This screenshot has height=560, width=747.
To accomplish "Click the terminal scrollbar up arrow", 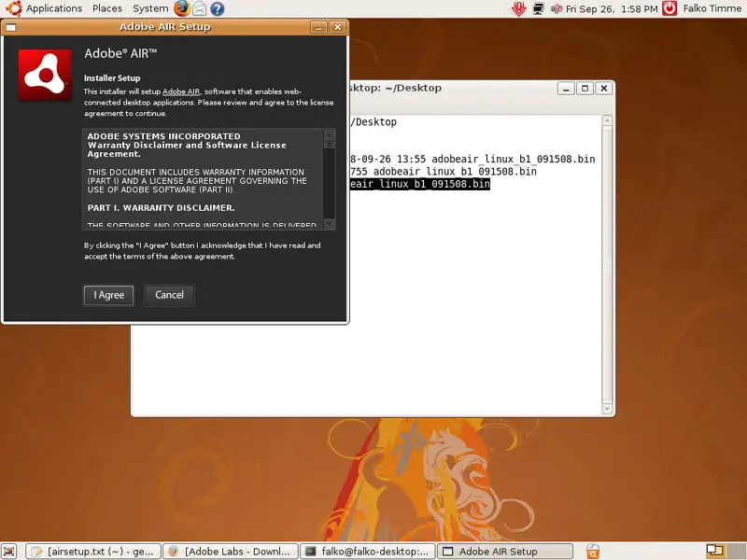I will (607, 120).
